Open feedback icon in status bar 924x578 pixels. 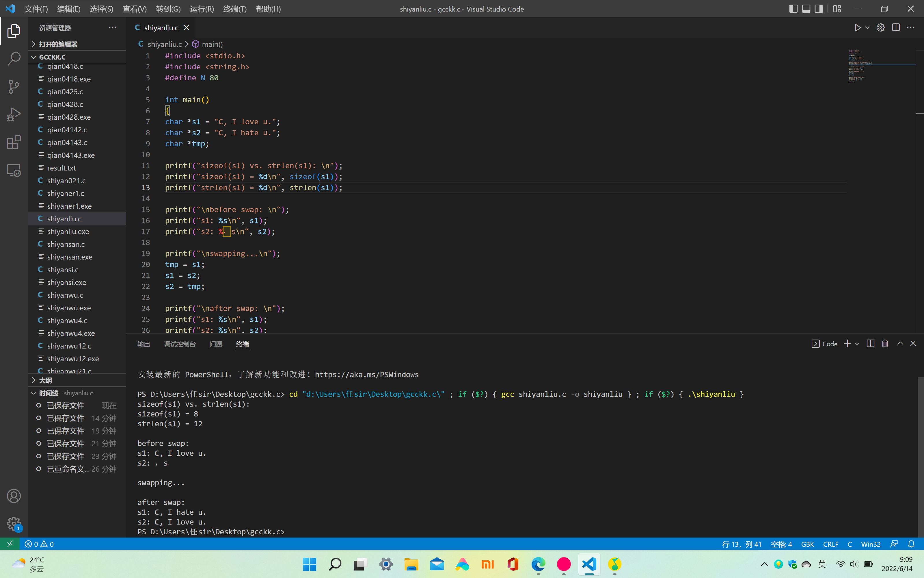[x=894, y=544]
